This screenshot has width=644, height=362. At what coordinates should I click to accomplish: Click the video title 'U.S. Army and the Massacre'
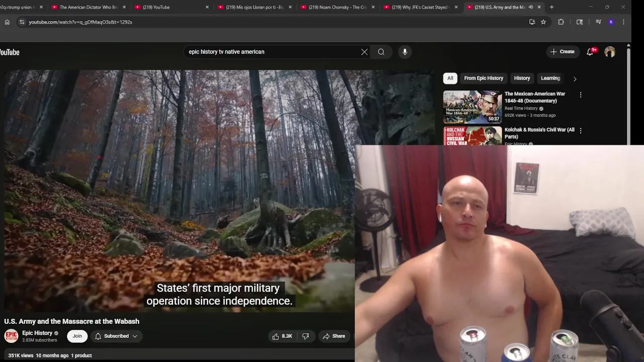(x=71, y=322)
